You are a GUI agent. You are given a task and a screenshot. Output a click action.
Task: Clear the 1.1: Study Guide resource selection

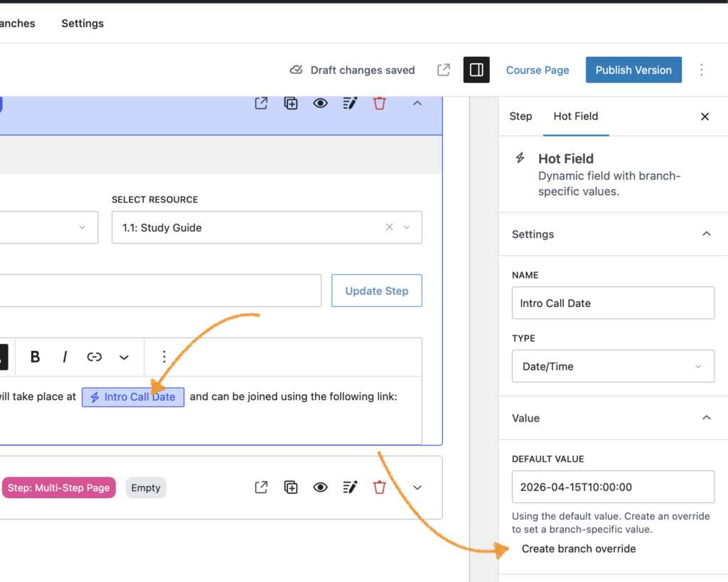pos(389,227)
